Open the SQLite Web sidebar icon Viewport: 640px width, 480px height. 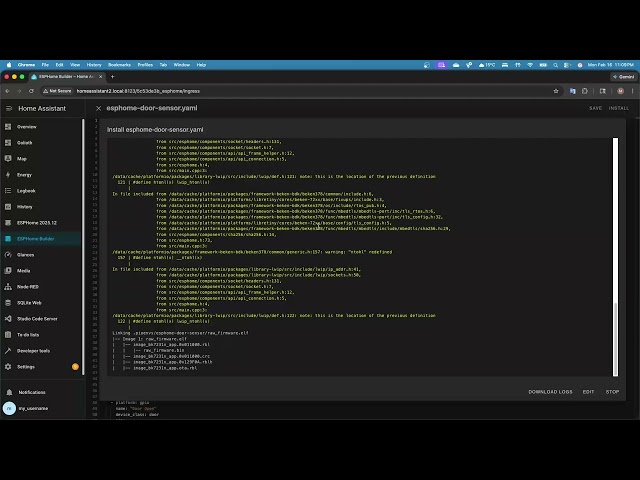8,303
